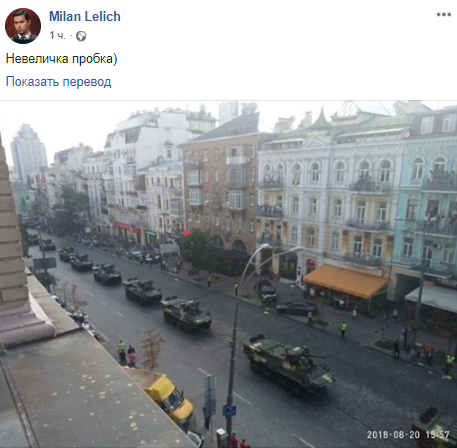Image resolution: width=457 pixels, height=448 pixels.
Task: Click the "1 ч." post timestamp
Action: click(x=58, y=36)
